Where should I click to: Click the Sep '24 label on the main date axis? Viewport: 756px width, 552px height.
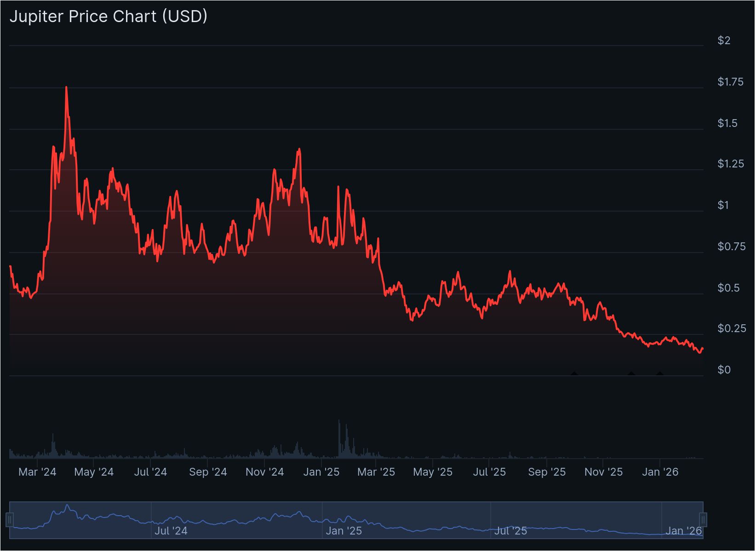(208, 472)
